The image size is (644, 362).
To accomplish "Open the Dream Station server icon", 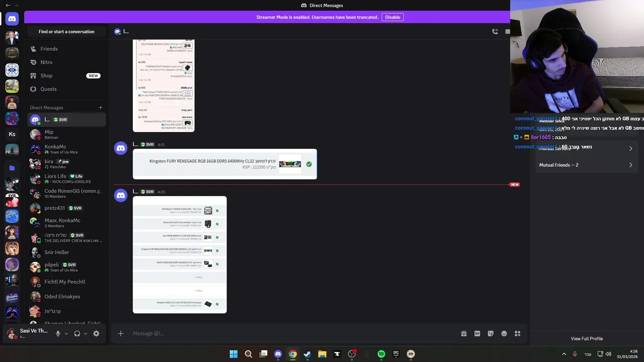I will click(12, 298).
